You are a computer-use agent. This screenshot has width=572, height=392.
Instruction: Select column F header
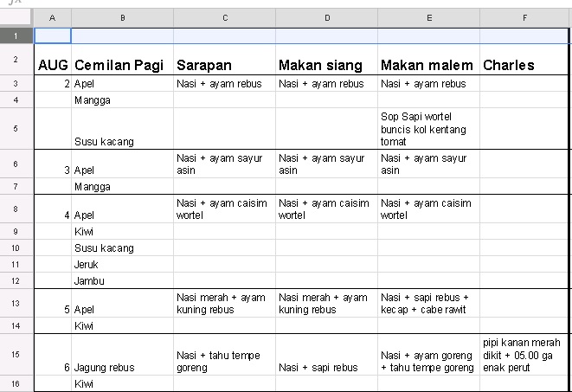click(x=524, y=18)
